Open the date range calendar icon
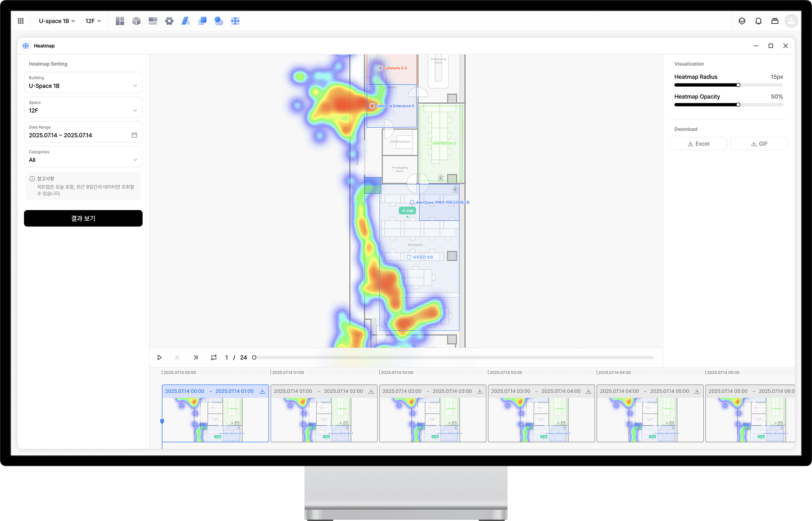Viewport: 812px width, 521px height. click(x=134, y=135)
